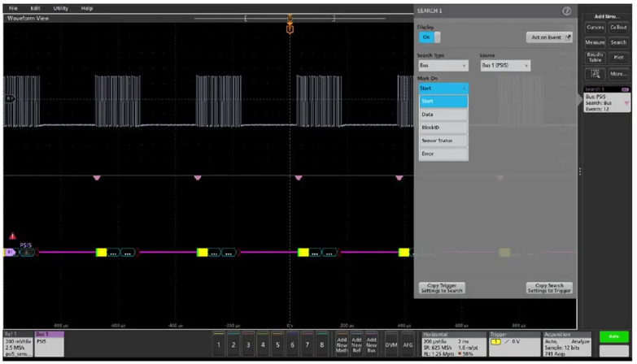This screenshot has width=637, height=364.
Task: Click the More... button
Action: coord(618,74)
